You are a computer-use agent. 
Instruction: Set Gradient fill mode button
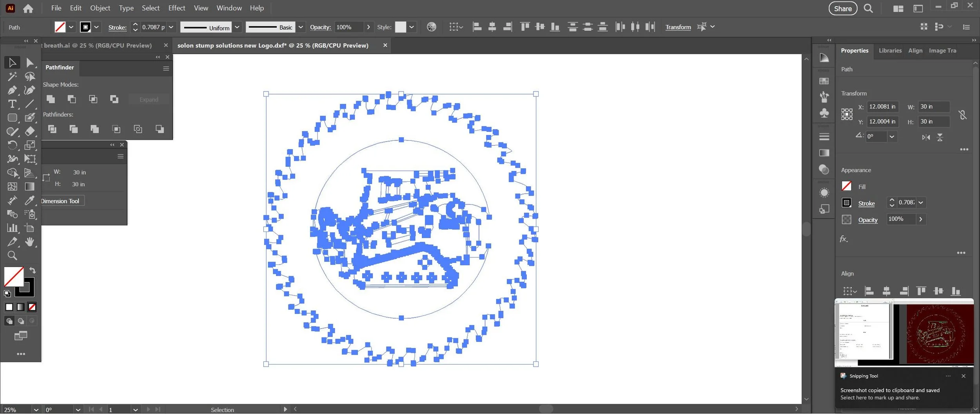point(20,307)
